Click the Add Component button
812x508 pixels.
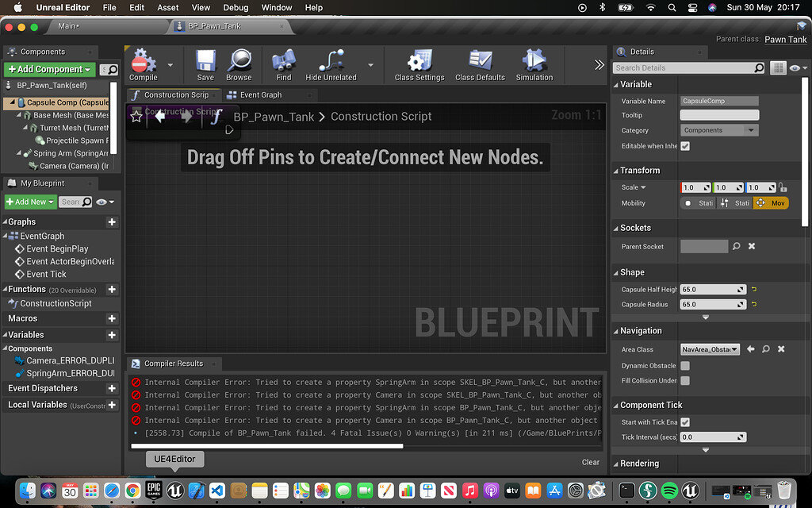(50, 70)
